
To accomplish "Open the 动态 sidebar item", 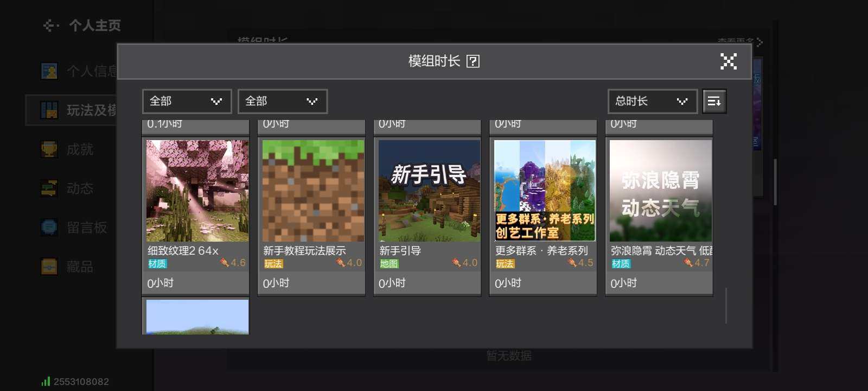I will click(x=71, y=188).
